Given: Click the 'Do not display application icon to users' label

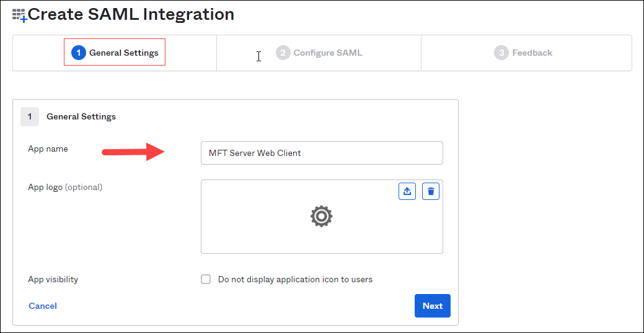Looking at the screenshot, I should point(295,279).
